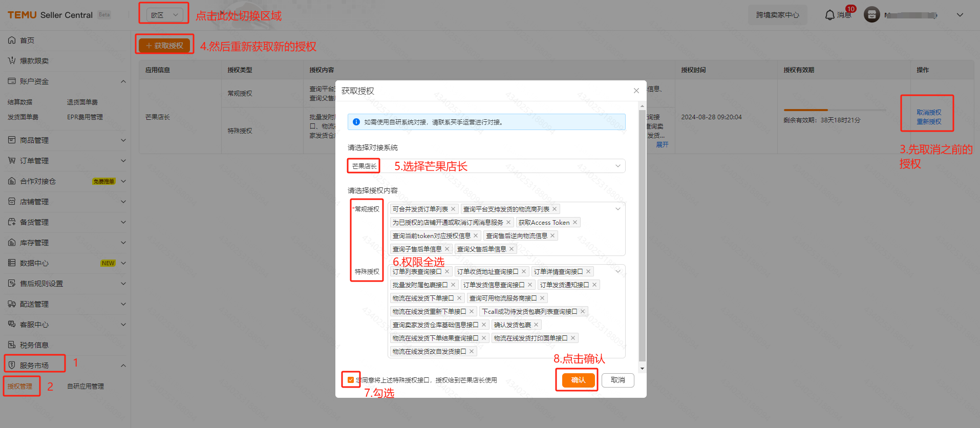The height and width of the screenshot is (428, 980).
Task: Remove the 查询售后逆向物流信息 tag
Action: pyautogui.click(x=552, y=236)
